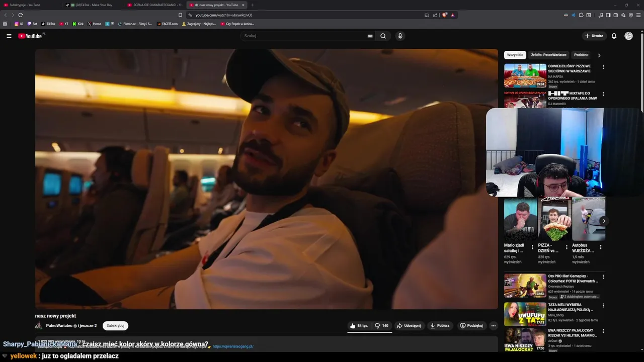The width and height of the screenshot is (644, 362).
Task: Open the TikTok bookmark
Action: (x=48, y=24)
